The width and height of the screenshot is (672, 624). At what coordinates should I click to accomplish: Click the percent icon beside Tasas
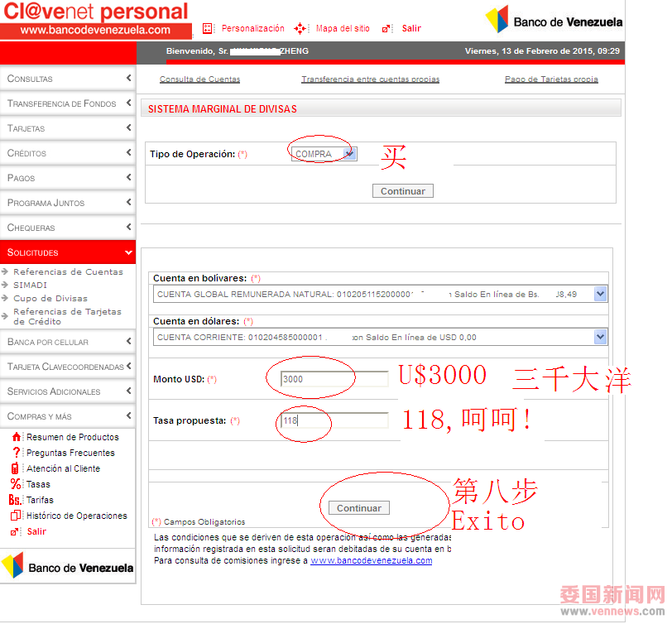click(x=16, y=484)
